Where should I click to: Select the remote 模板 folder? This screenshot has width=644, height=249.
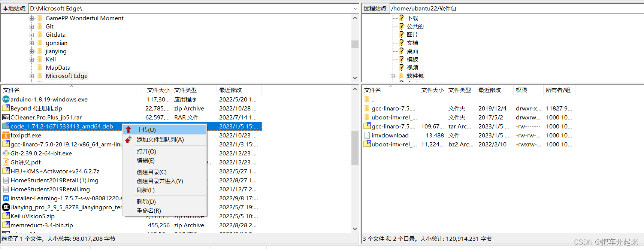point(412,59)
